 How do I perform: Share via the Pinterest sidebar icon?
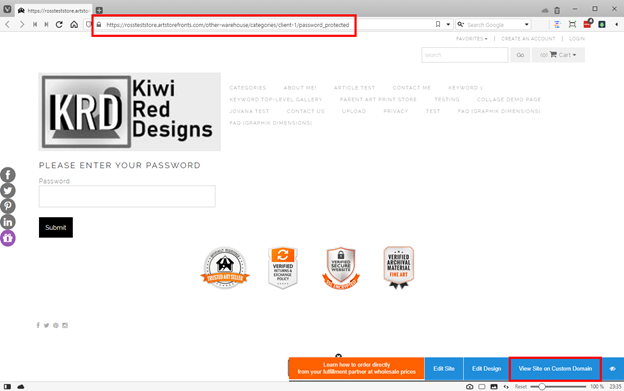8,206
